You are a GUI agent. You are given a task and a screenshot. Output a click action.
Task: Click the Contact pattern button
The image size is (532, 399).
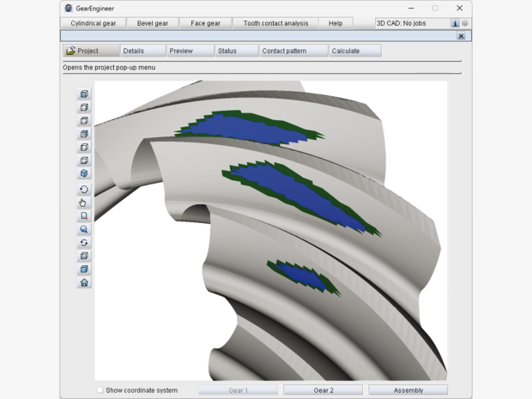point(284,51)
